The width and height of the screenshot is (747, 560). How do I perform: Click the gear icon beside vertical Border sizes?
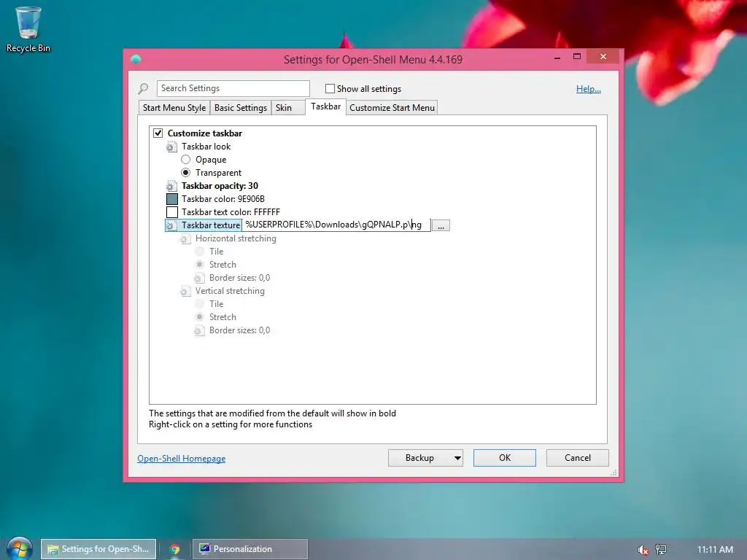(199, 330)
